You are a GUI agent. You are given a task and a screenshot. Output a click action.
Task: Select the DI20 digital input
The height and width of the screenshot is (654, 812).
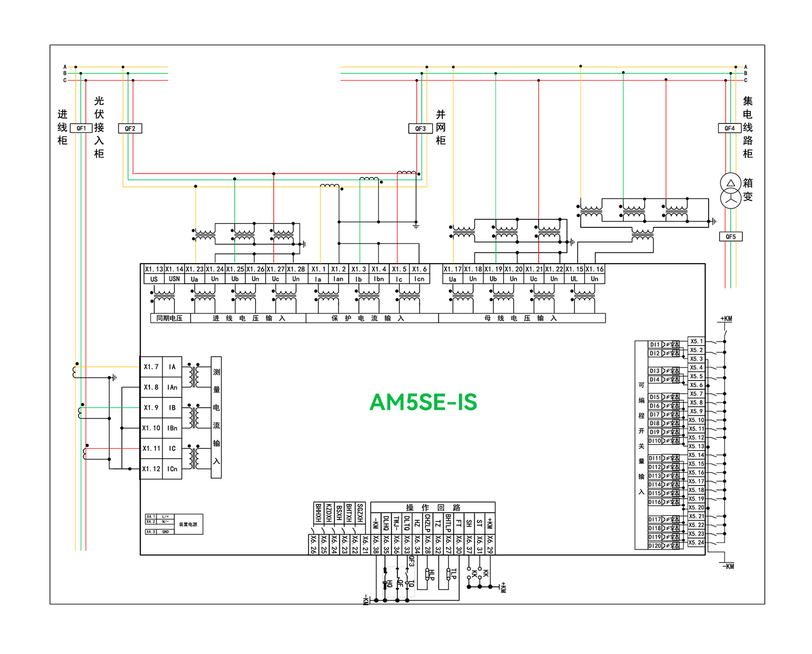[655, 546]
